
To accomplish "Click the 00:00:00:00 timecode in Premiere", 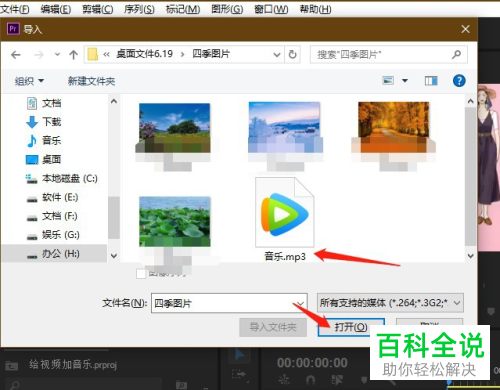I will coord(312,363).
